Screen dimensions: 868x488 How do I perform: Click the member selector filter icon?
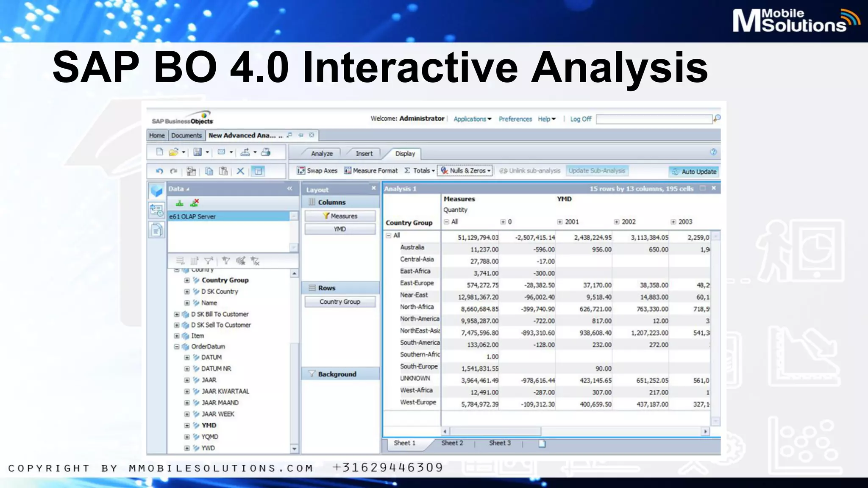[226, 261]
